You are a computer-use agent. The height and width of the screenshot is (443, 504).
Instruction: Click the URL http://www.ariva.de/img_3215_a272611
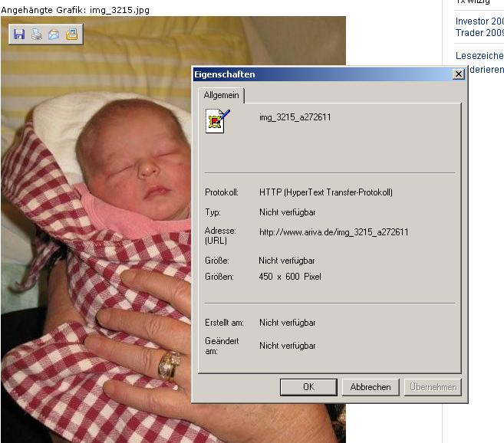pyautogui.click(x=334, y=232)
